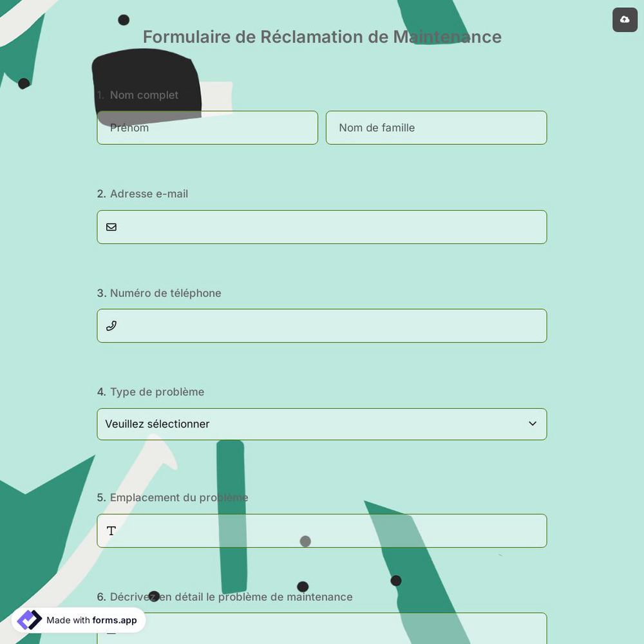Focus the Emplacement du problème text field
644x644 pixels.
[x=322, y=531]
